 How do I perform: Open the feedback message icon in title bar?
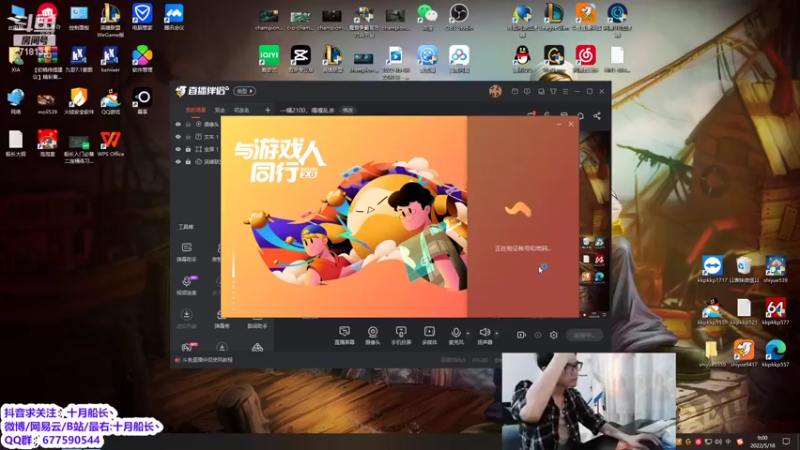tap(527, 91)
